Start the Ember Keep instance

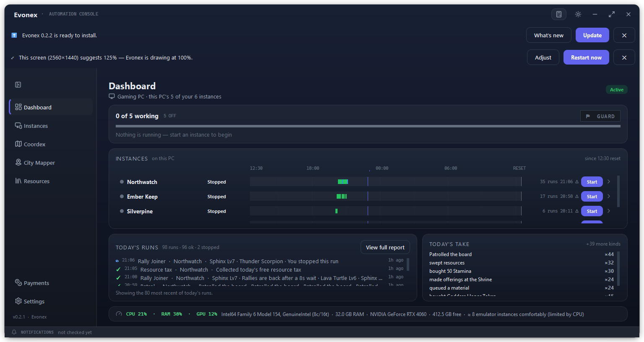click(x=592, y=197)
